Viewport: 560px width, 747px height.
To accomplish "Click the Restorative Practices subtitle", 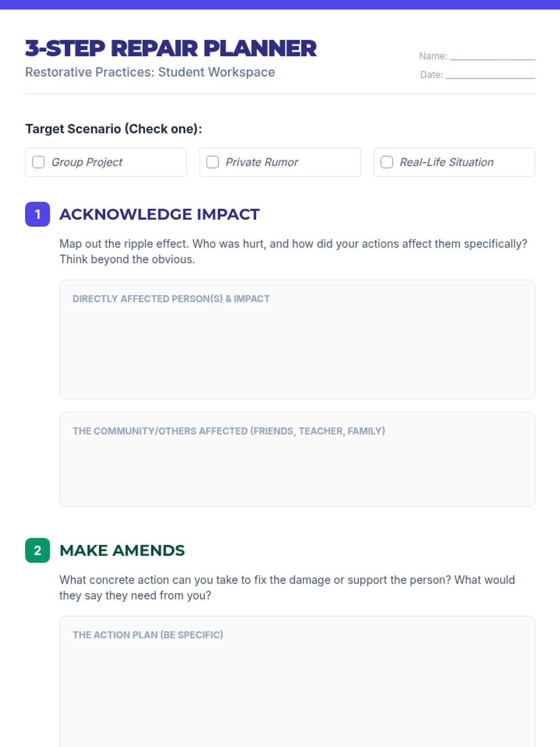I will pyautogui.click(x=150, y=72).
